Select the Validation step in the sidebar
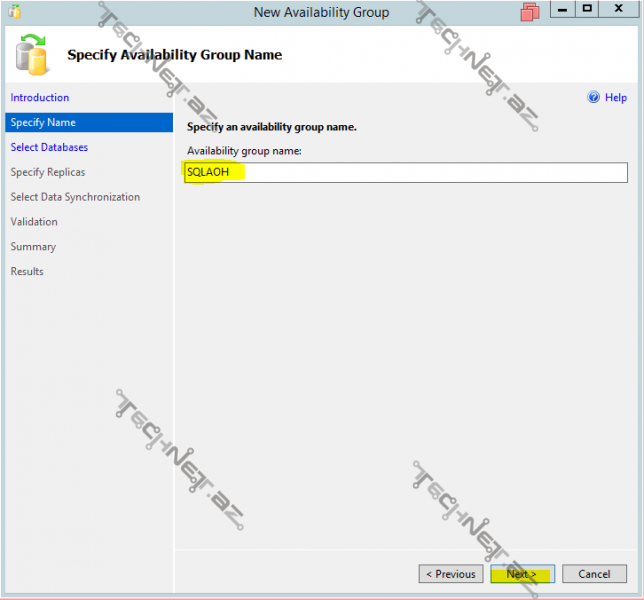 coord(34,222)
